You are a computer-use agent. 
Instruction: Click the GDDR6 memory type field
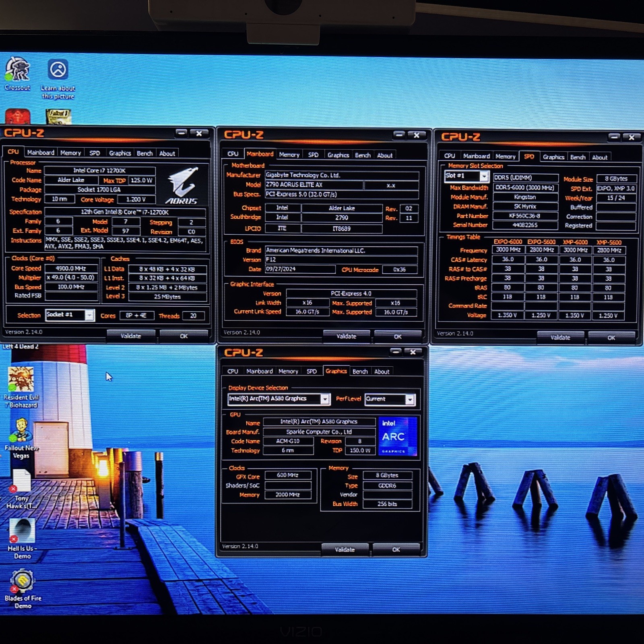point(387,485)
